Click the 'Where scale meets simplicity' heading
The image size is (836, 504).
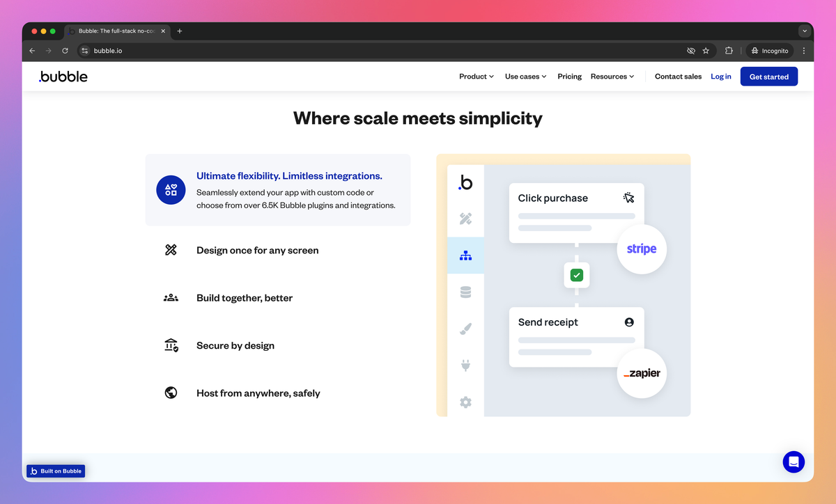tap(418, 118)
